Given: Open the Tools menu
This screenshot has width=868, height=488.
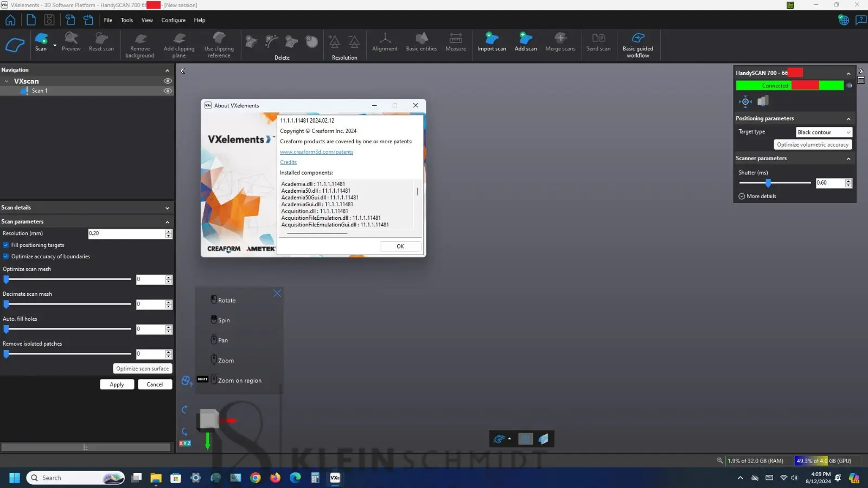Looking at the screenshot, I should click(126, 20).
